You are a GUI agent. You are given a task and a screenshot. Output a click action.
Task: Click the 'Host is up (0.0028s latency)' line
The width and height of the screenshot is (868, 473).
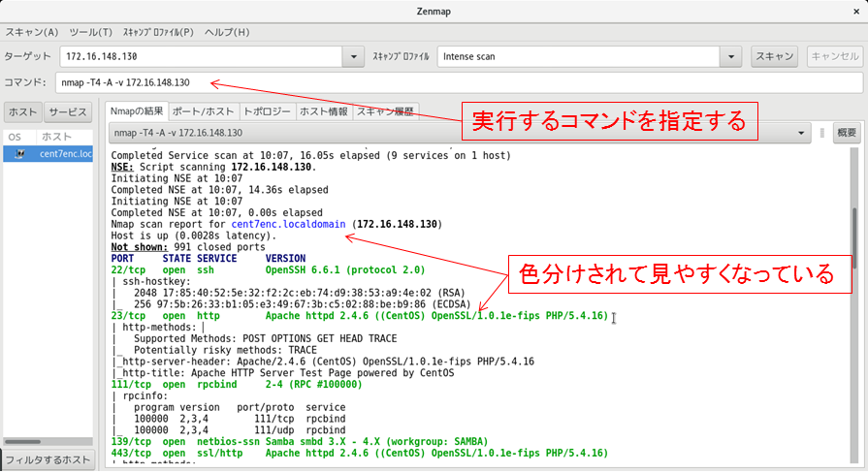(194, 236)
